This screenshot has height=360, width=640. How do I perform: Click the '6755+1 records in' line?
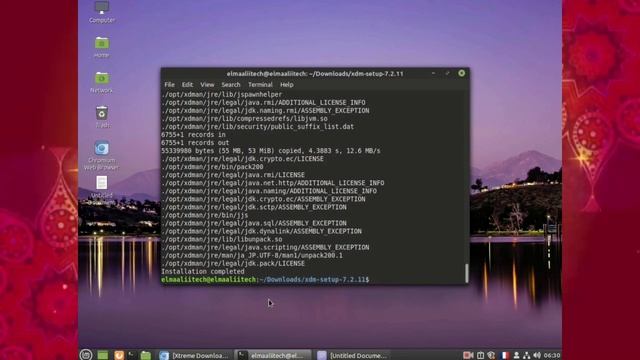[193, 135]
